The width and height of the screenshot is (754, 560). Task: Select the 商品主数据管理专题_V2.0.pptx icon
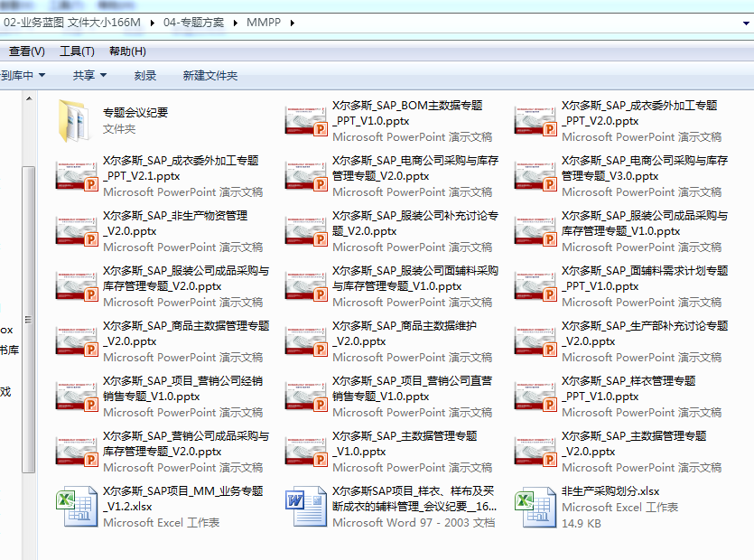tap(77, 341)
